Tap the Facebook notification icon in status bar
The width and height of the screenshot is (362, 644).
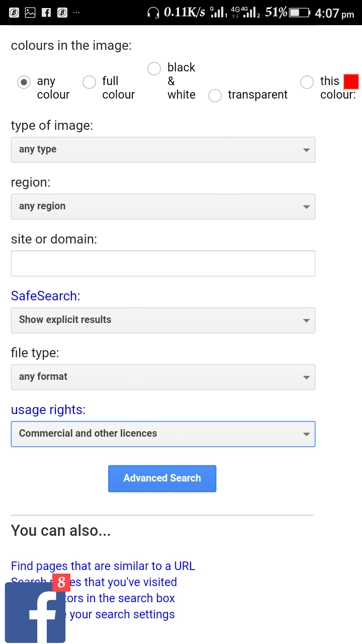(46, 13)
